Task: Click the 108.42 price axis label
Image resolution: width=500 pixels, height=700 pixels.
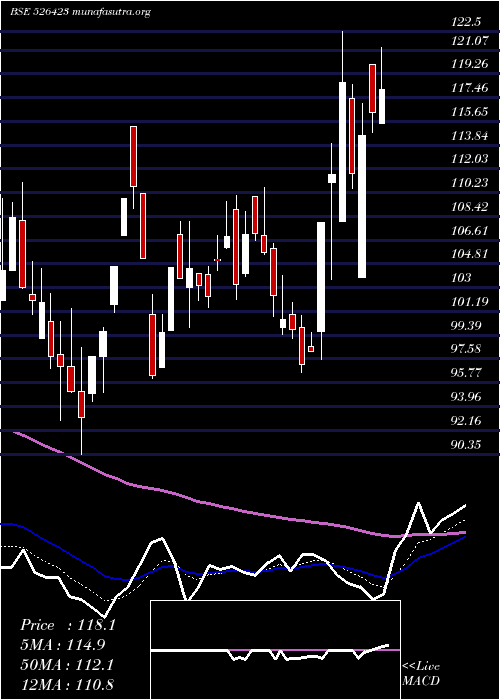Action: [469, 207]
